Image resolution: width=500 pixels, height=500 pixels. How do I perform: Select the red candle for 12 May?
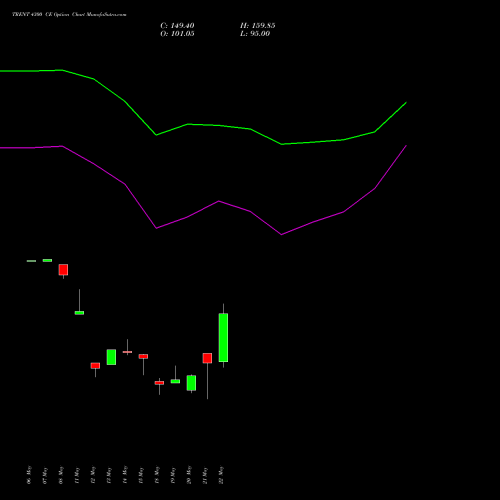[95, 366]
